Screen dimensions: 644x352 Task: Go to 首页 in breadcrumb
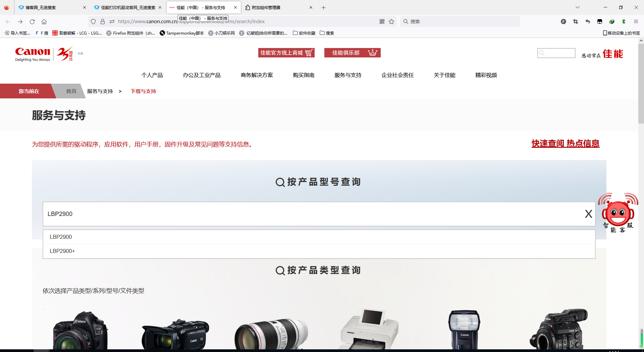click(x=71, y=91)
